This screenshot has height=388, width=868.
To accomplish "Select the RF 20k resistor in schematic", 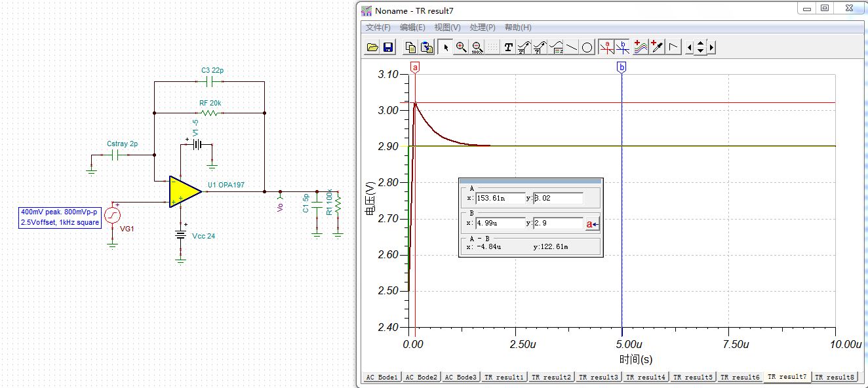I will (x=209, y=113).
